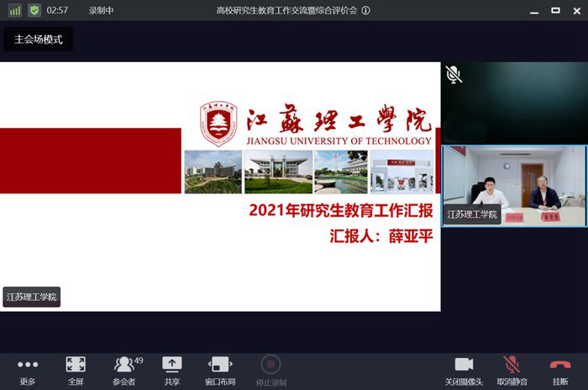Open the 参会者 participants list
Viewport: 588px width, 390px height.
pos(123,371)
